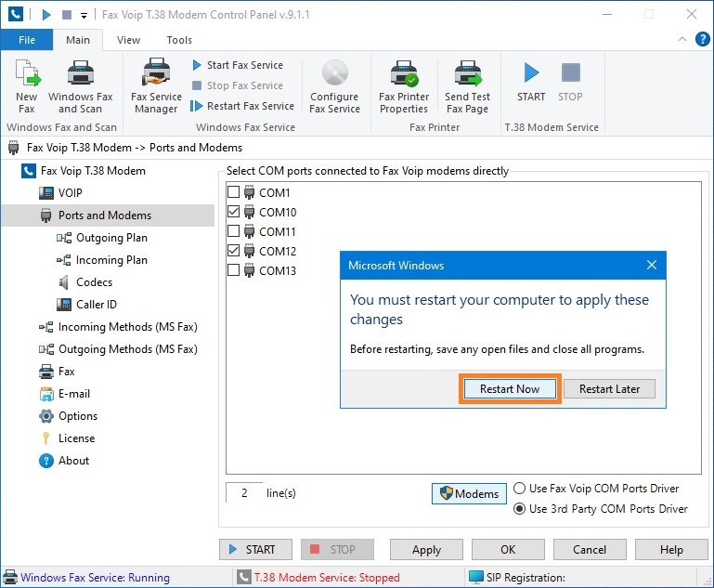
Task: Select Use Fax Voip COM Ports Driver
Action: click(x=596, y=489)
